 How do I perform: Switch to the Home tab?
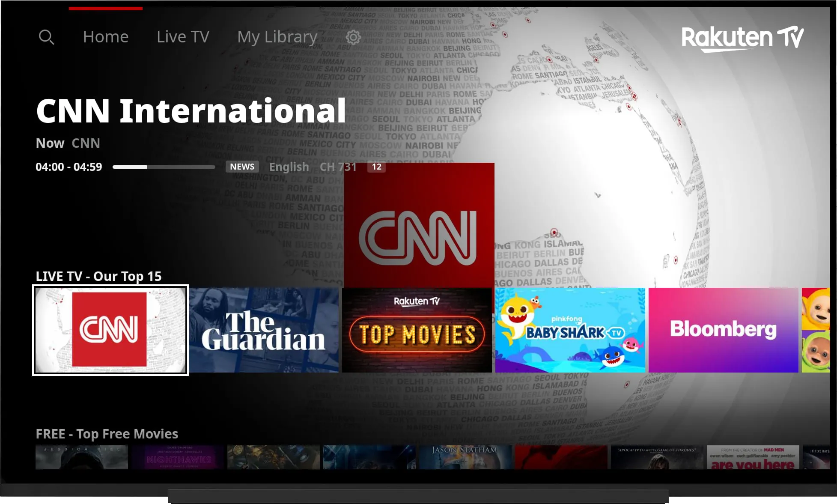click(x=105, y=37)
